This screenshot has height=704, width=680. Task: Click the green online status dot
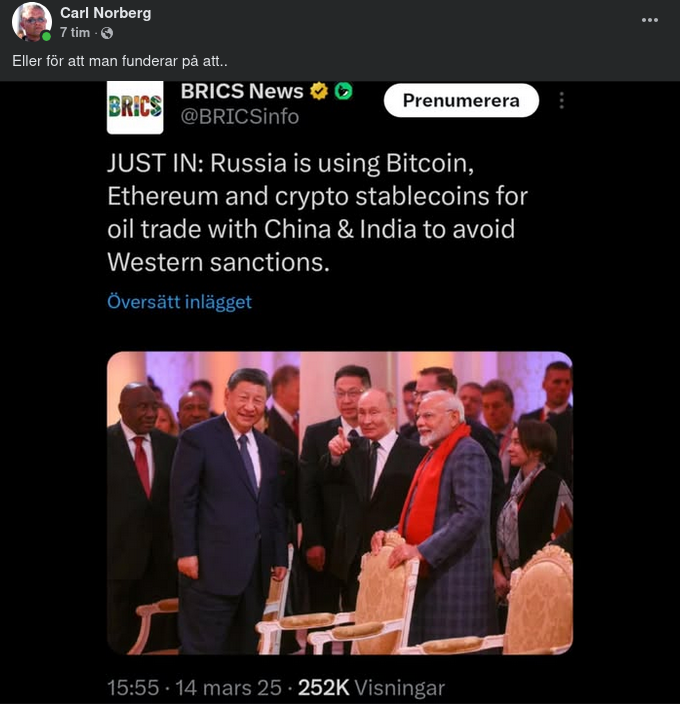click(46, 36)
